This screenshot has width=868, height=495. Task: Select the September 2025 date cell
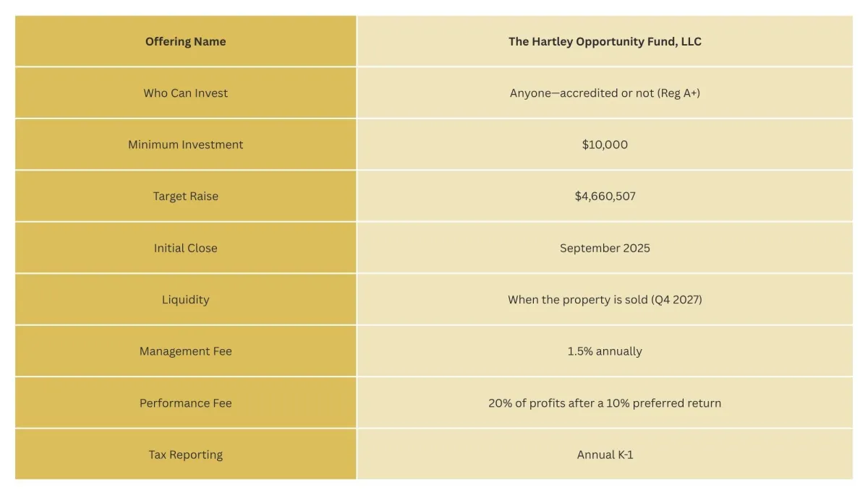tap(605, 248)
